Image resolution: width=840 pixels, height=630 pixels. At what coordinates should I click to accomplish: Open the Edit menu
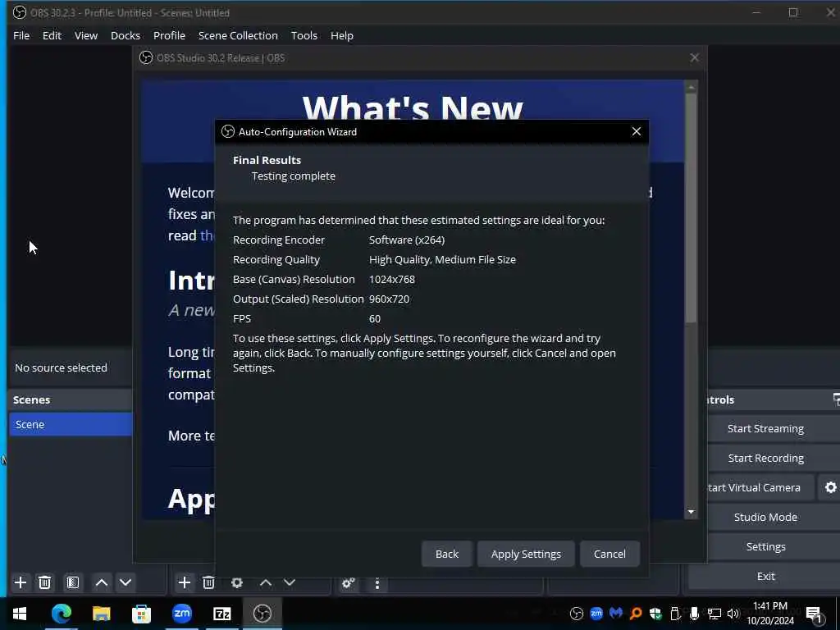(52, 35)
